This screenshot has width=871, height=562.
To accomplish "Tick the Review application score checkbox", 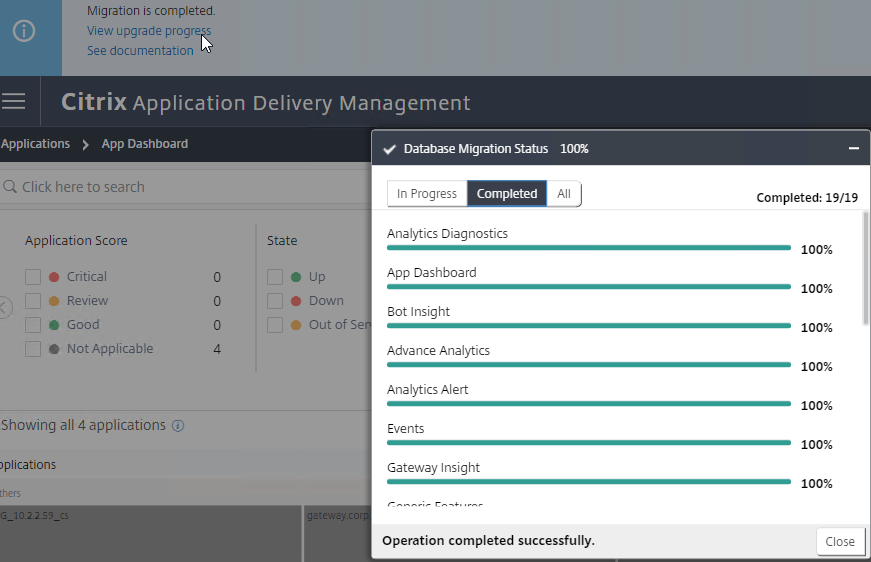I will (x=33, y=300).
